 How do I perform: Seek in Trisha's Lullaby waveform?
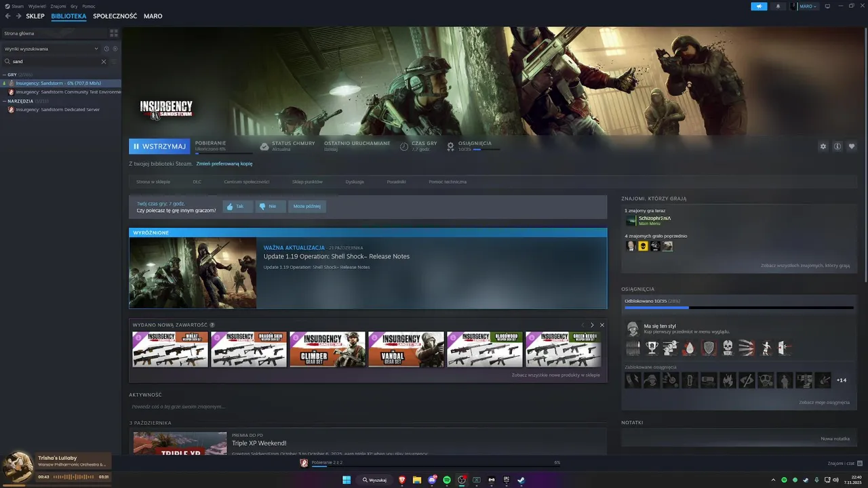(75, 476)
